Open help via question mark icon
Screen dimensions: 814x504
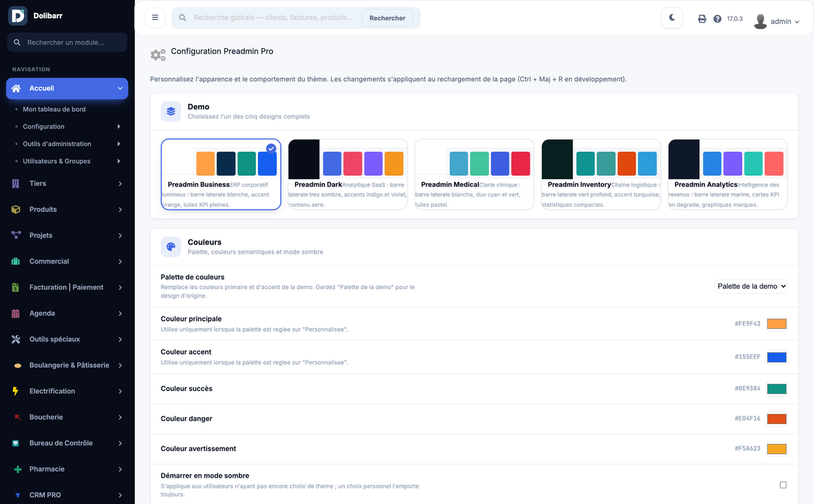click(x=718, y=19)
